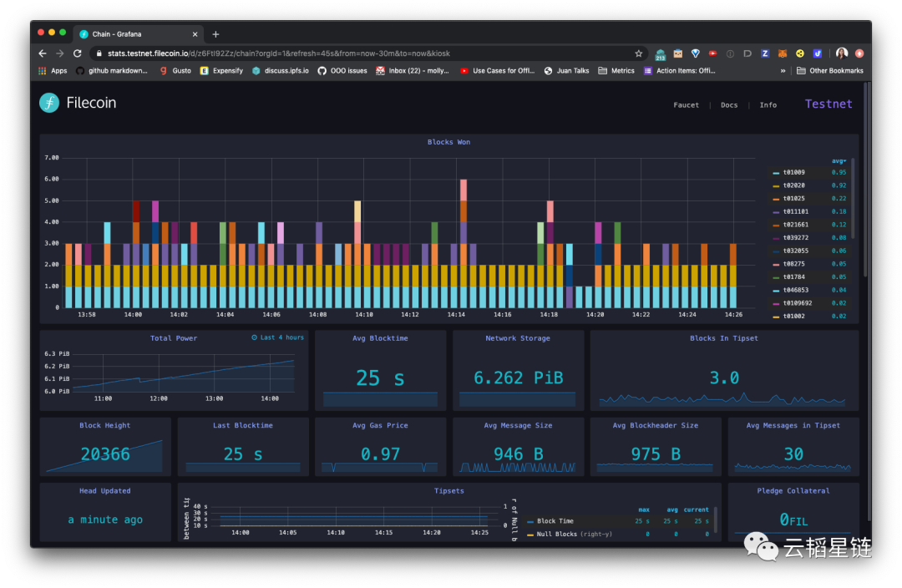Click the red Chrome update arrow icon
Screen dimensions: 902x588
859,53
